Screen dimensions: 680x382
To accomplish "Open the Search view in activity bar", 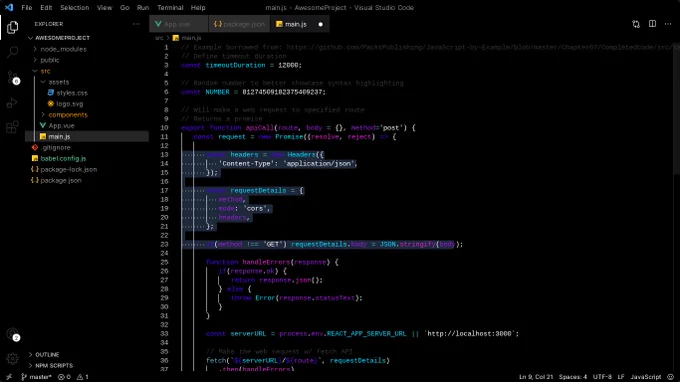I will [x=12, y=52].
